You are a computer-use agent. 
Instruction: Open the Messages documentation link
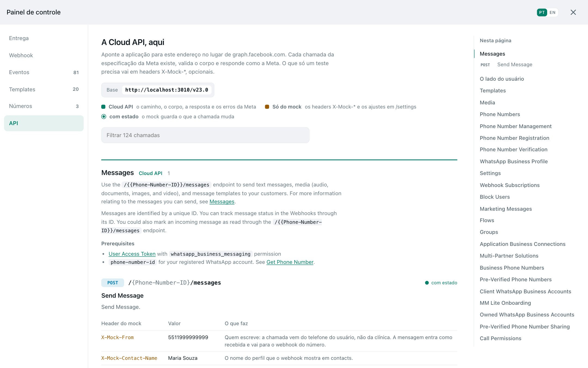click(x=222, y=202)
